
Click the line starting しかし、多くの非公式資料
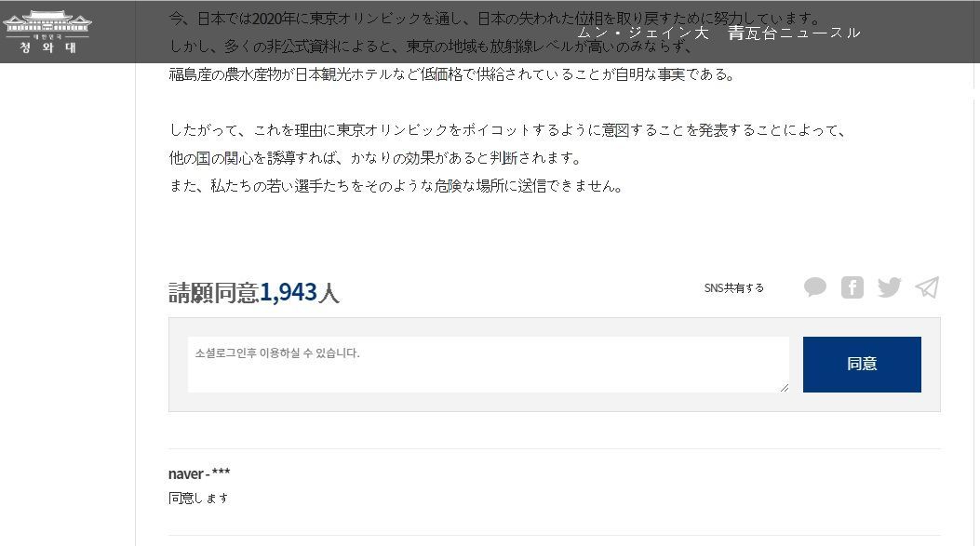click(x=431, y=47)
